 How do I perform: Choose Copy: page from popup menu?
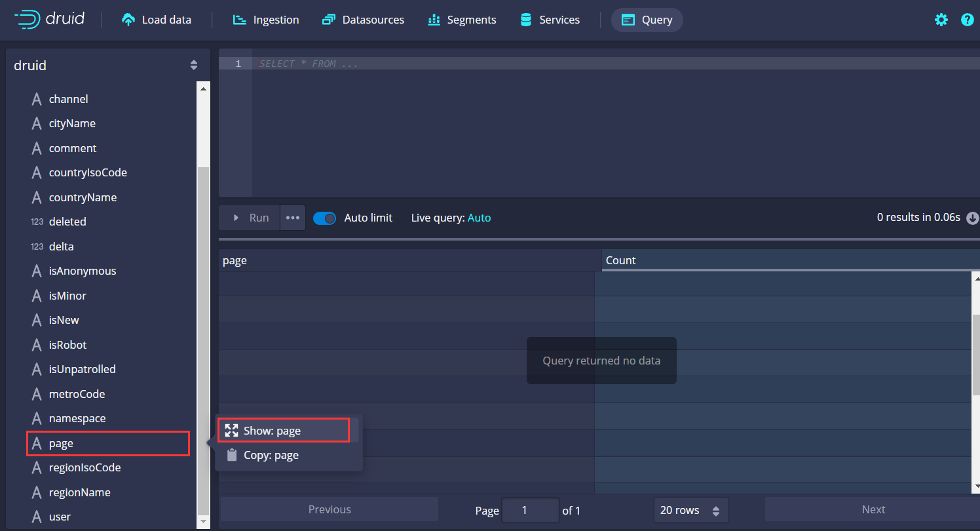288,455
